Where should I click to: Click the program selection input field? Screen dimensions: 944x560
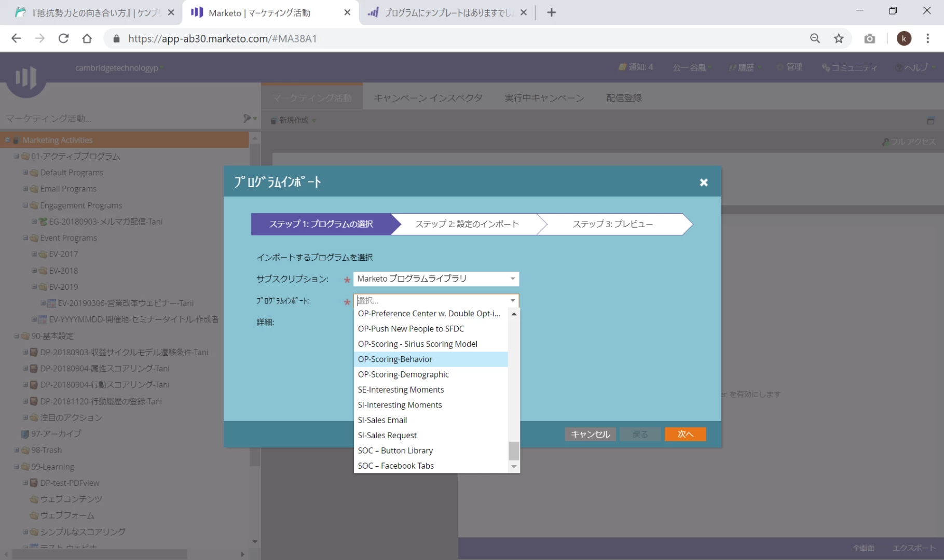(431, 301)
